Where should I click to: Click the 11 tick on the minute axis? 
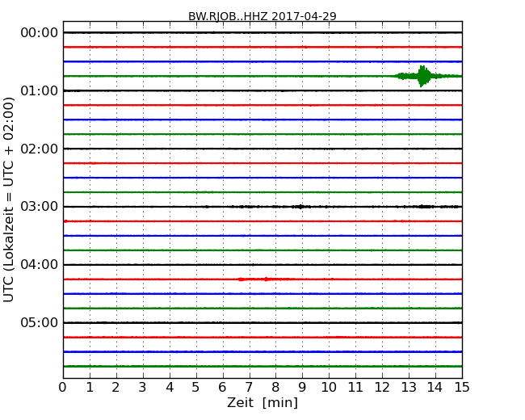coord(355,388)
